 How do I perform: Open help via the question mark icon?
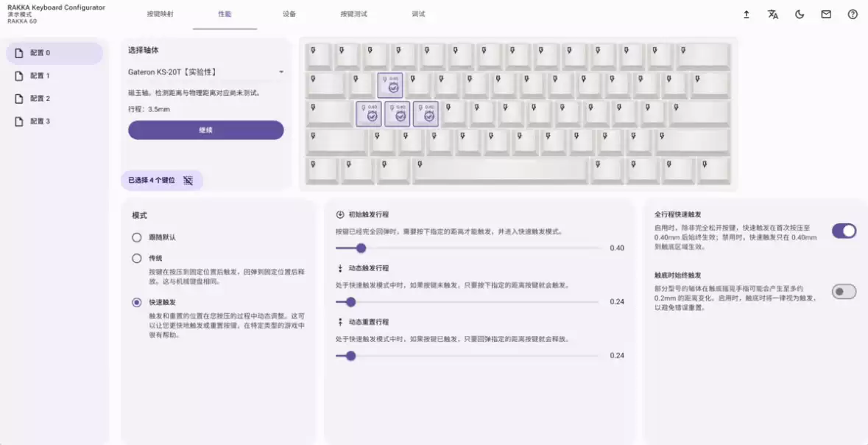[853, 14]
